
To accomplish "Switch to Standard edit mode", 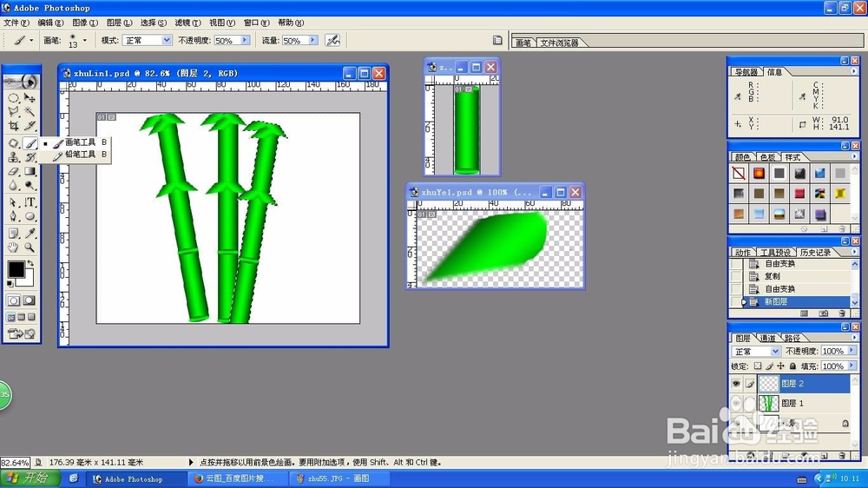I will tap(13, 300).
